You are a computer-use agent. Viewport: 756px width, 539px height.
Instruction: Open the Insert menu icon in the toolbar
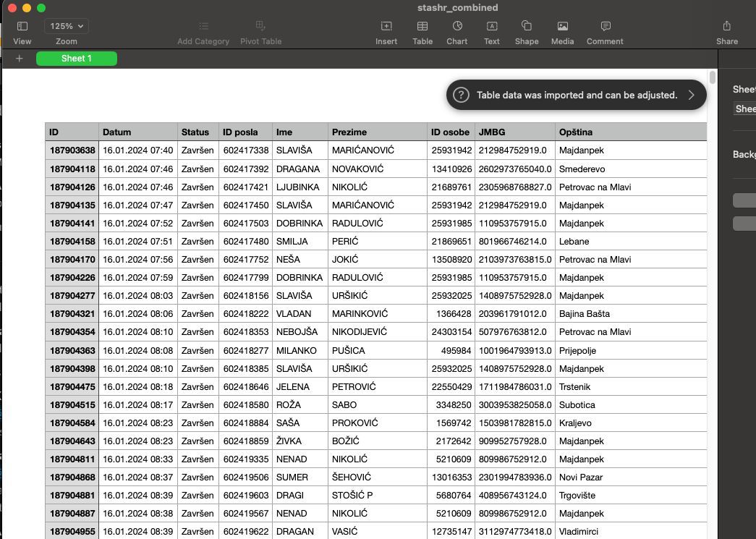[x=386, y=30]
